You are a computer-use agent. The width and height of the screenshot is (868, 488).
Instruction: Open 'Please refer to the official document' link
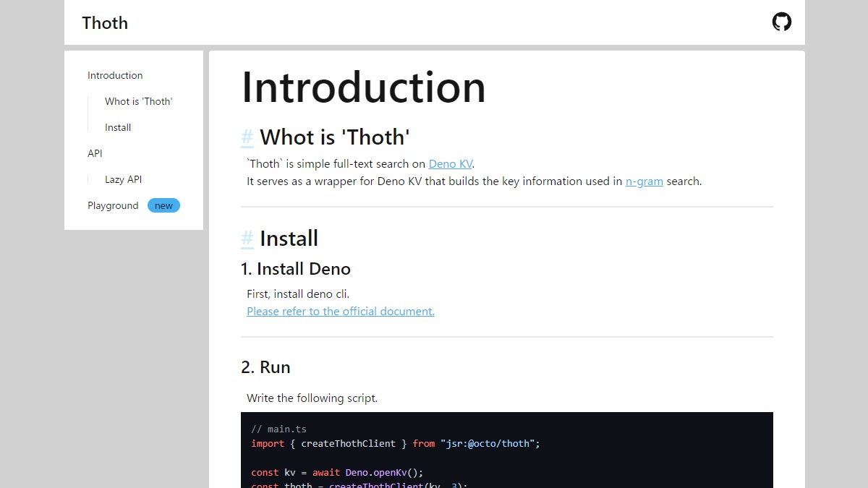pyautogui.click(x=341, y=311)
